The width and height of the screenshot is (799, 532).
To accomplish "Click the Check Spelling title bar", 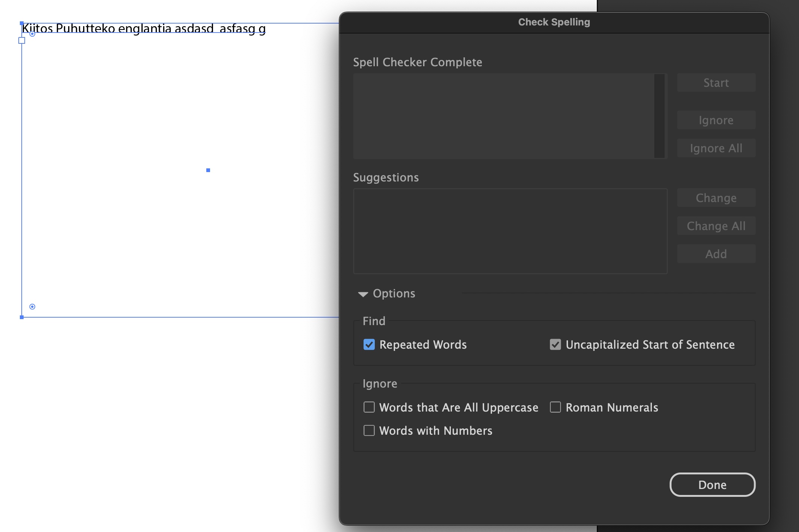I will point(553,22).
